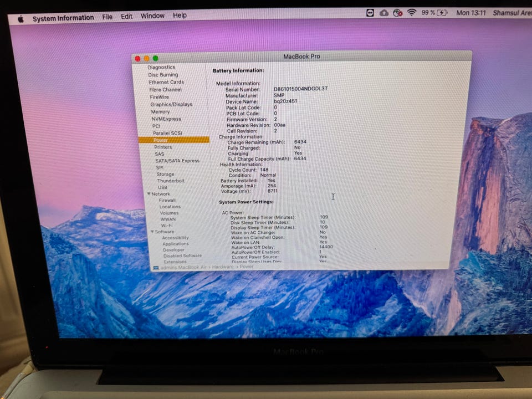Select Disabled Software in the sidebar
The height and width of the screenshot is (399, 532).
[x=182, y=256]
